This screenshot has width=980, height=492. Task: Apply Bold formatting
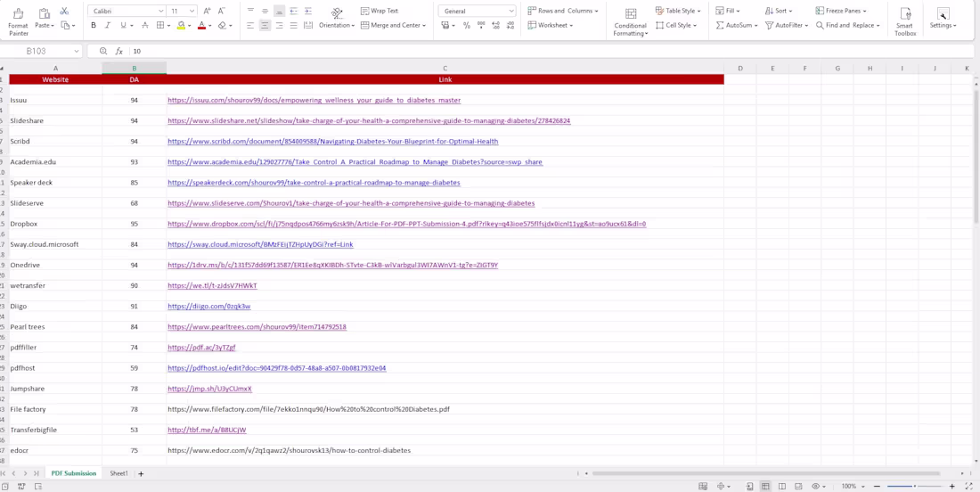pyautogui.click(x=94, y=25)
